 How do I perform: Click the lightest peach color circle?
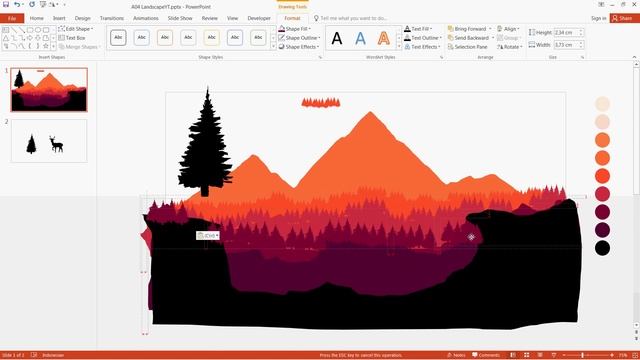[602, 104]
